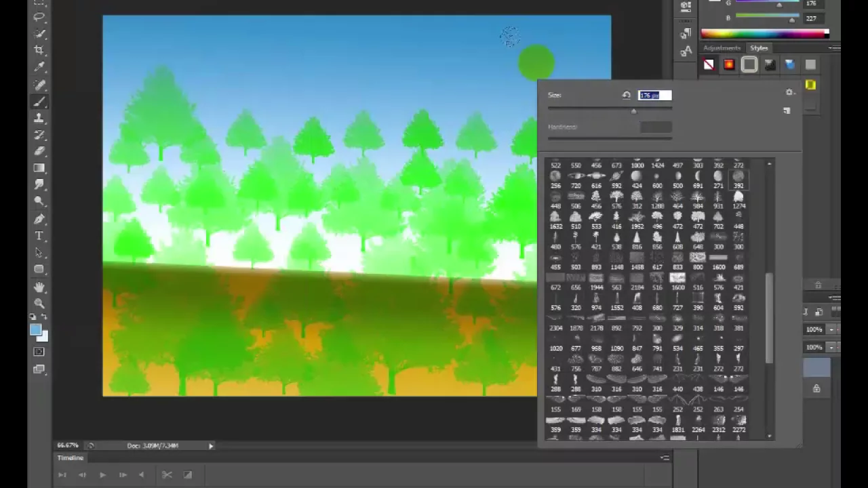Choose brush preset labeled 1831

(x=677, y=425)
